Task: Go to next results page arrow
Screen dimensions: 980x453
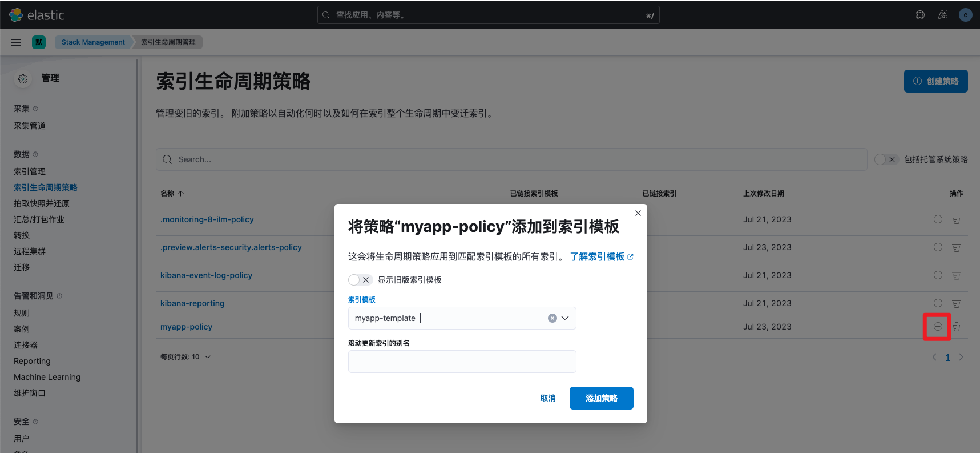Action: 961,357
